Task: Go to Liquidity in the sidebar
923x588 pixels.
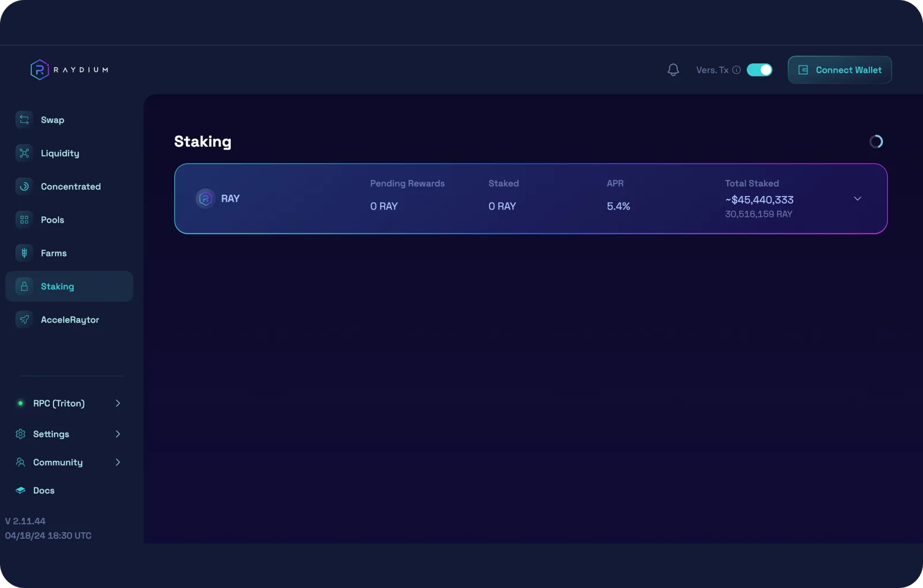Action: [69, 153]
